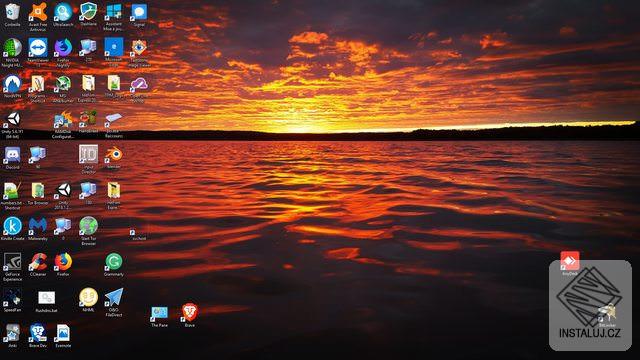The image size is (640, 360).
Task: Open the NVIDIA Nsight HUD shortcut
Action: click(13, 47)
